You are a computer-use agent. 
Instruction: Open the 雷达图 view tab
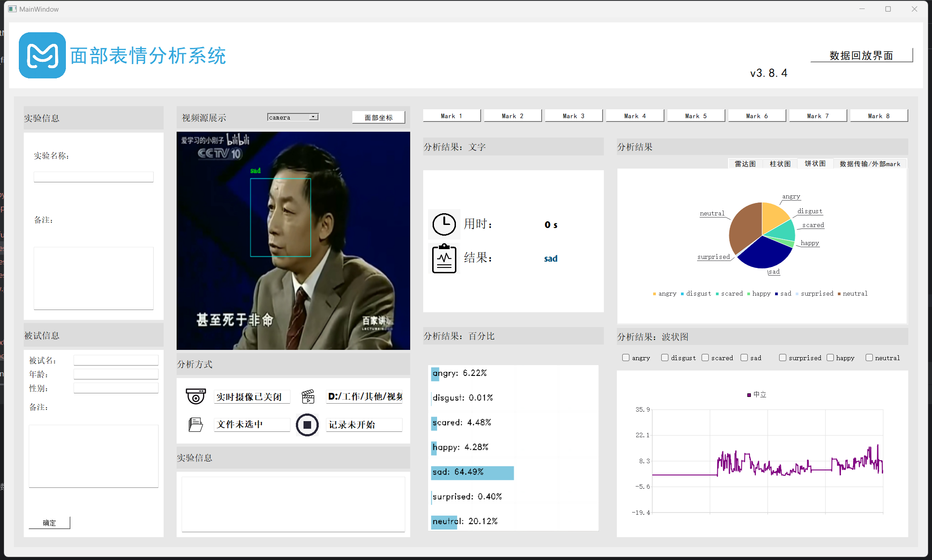(745, 164)
